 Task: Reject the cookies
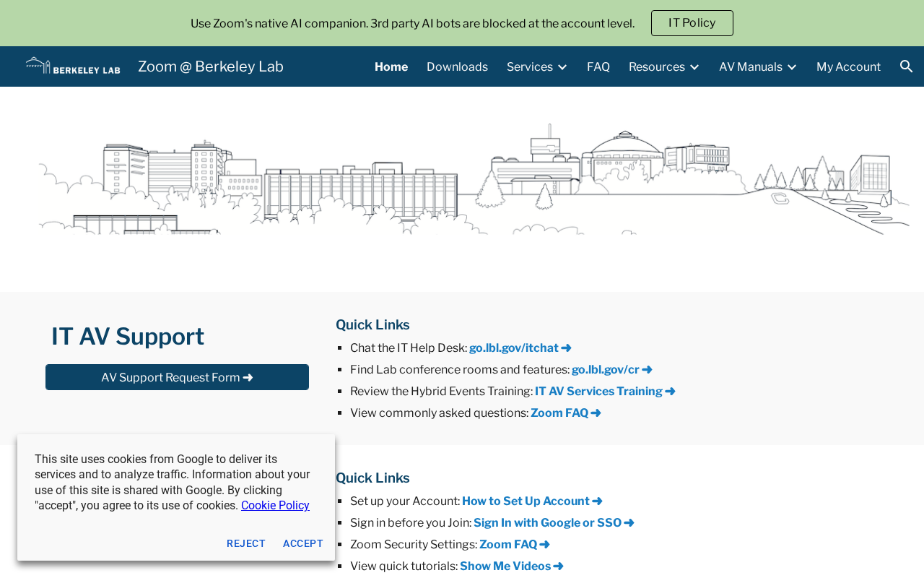246,543
